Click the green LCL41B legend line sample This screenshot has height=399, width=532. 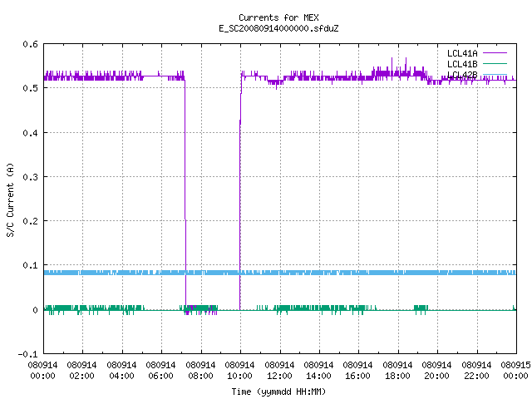tap(495, 63)
